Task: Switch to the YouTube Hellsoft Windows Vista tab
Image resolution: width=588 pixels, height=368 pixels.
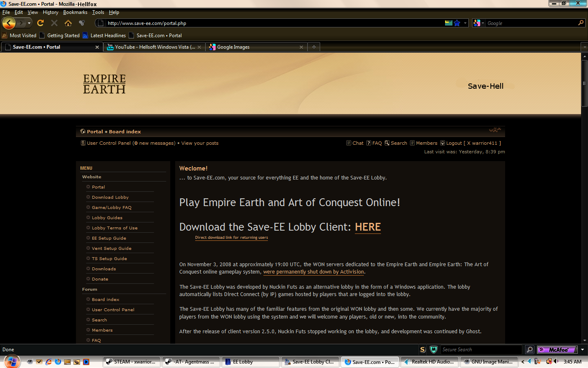Action: tap(154, 47)
